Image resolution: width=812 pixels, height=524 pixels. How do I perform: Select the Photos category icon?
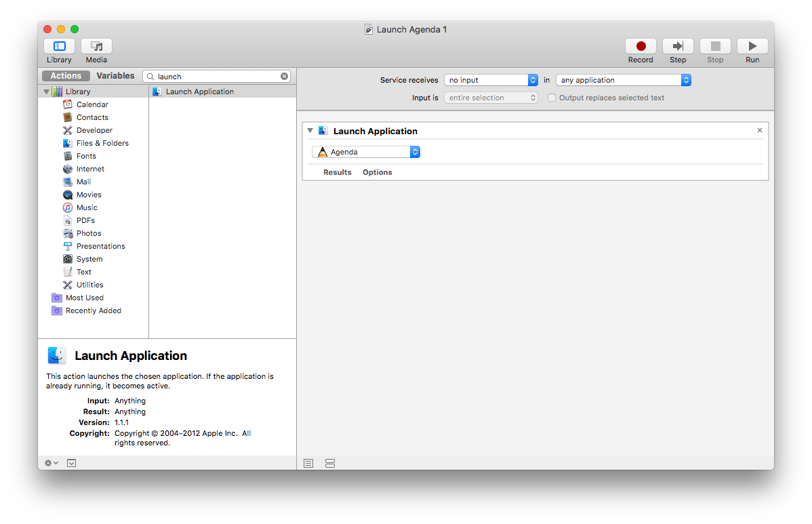pyautogui.click(x=67, y=233)
